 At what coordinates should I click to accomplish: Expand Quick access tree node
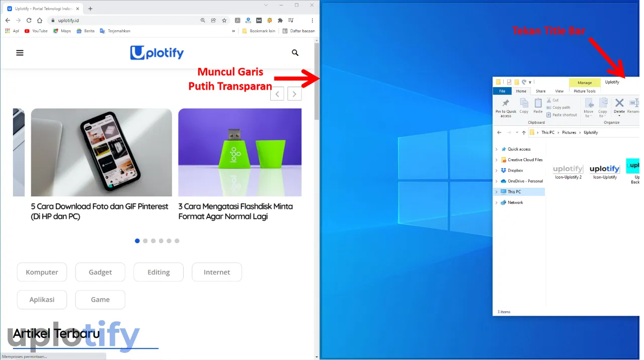click(x=497, y=150)
